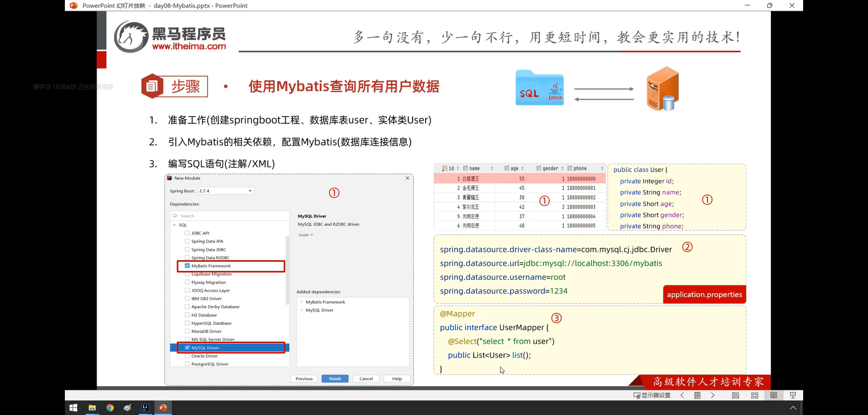Sort table by the gender column header
Image resolution: width=868 pixels, height=415 pixels.
550,168
